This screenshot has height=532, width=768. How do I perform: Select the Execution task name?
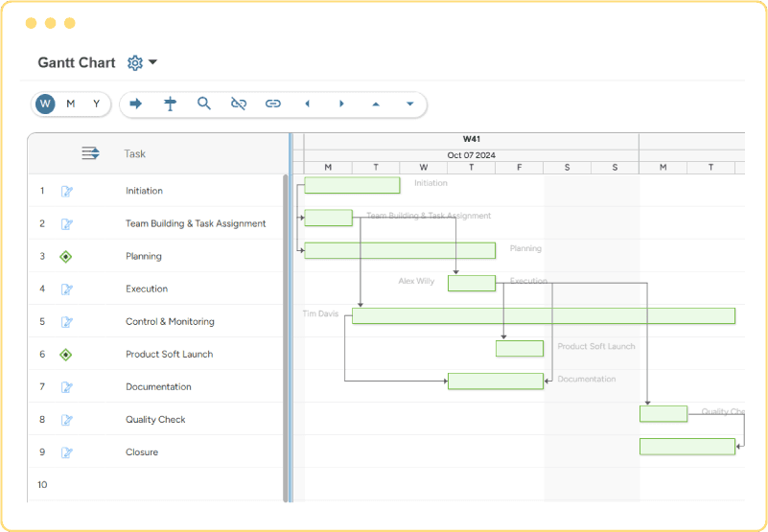coord(147,289)
